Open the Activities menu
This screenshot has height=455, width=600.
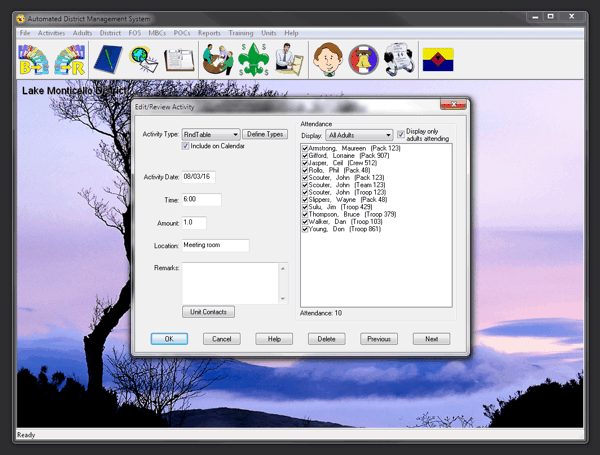pos(51,33)
